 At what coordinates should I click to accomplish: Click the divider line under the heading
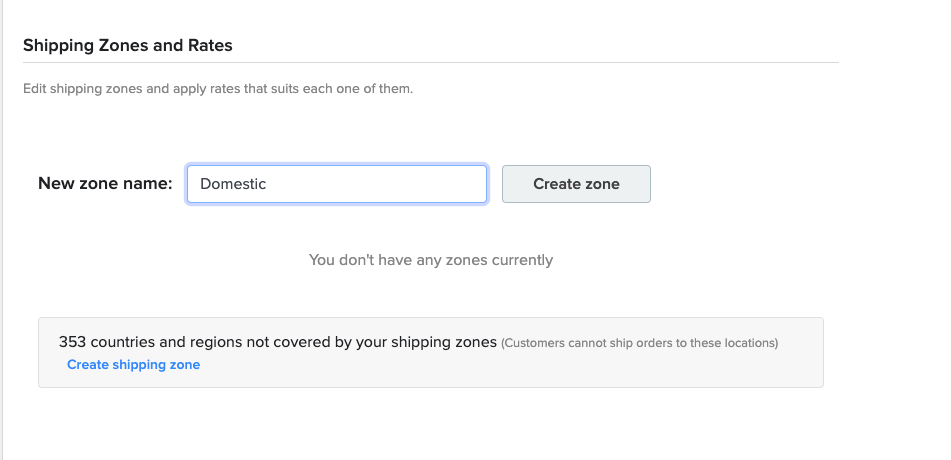[431, 63]
